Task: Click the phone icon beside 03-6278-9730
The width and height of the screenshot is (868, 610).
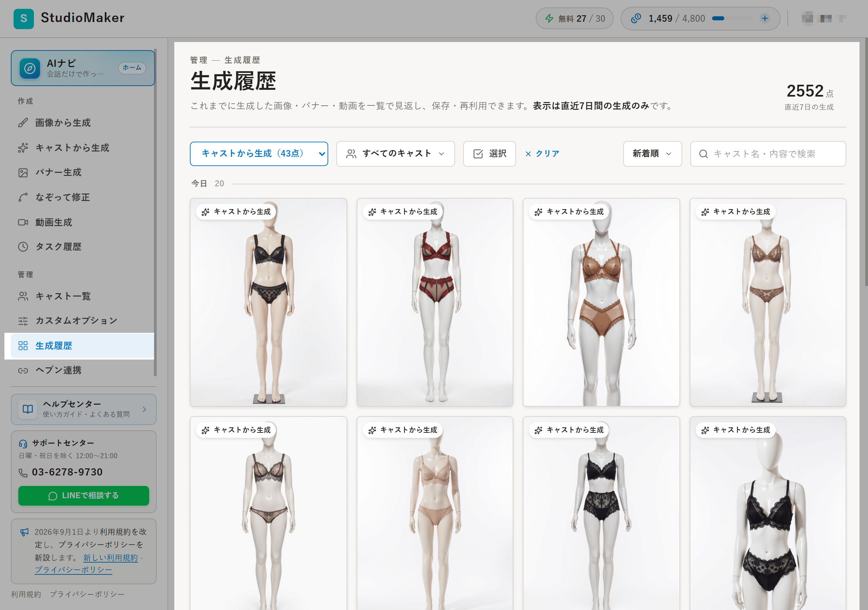Action: tap(23, 472)
